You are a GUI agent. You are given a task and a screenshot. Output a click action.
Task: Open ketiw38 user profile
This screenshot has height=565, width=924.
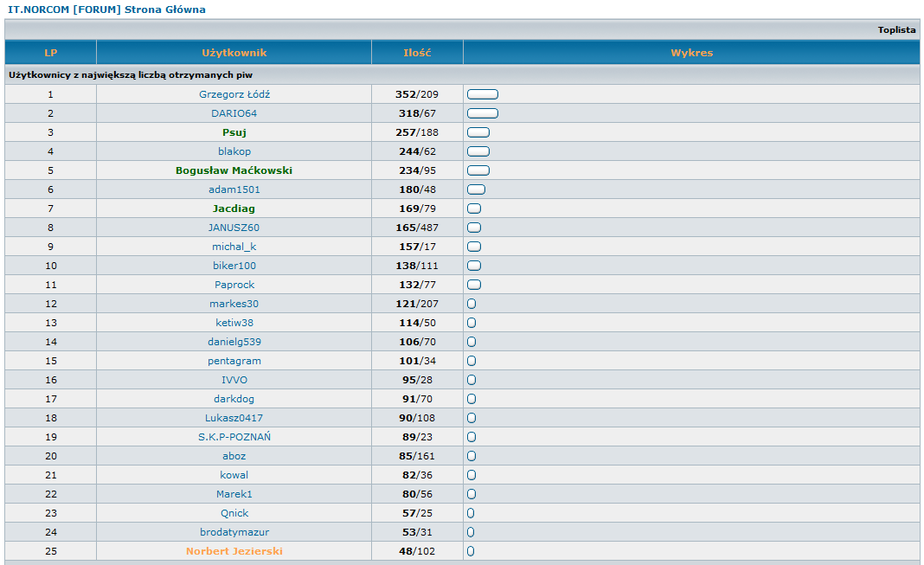click(234, 323)
